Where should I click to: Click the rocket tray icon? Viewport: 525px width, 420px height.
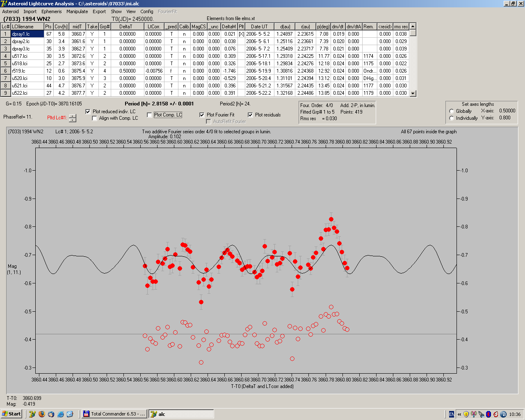(x=481, y=414)
